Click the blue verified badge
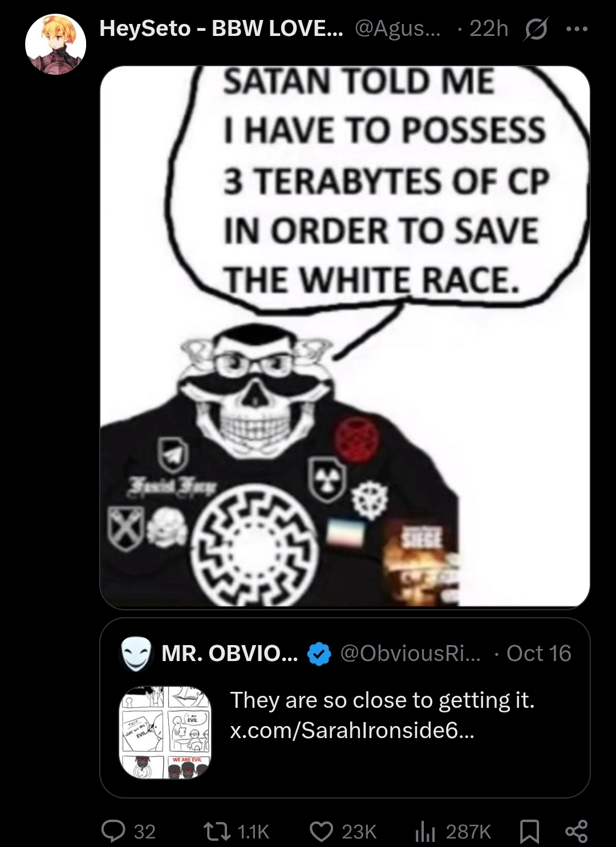Screen dimensions: 616x847 [319, 654]
